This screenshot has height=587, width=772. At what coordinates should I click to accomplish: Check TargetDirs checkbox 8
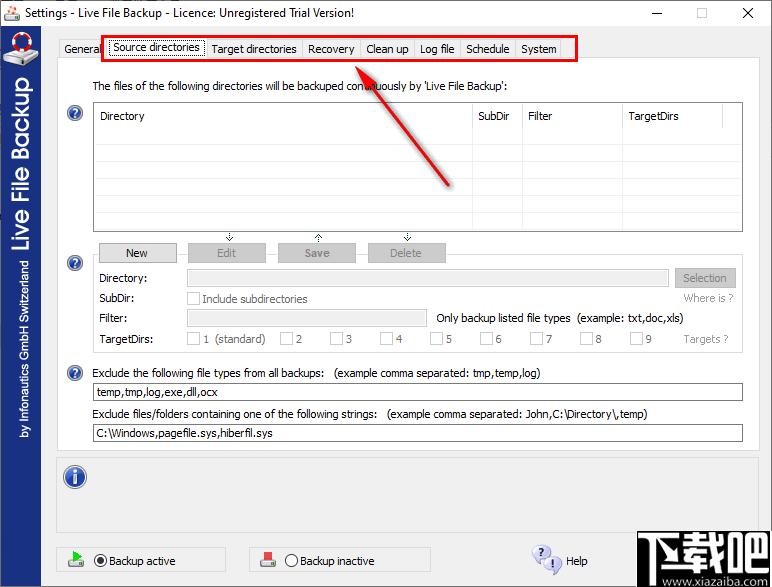[586, 338]
